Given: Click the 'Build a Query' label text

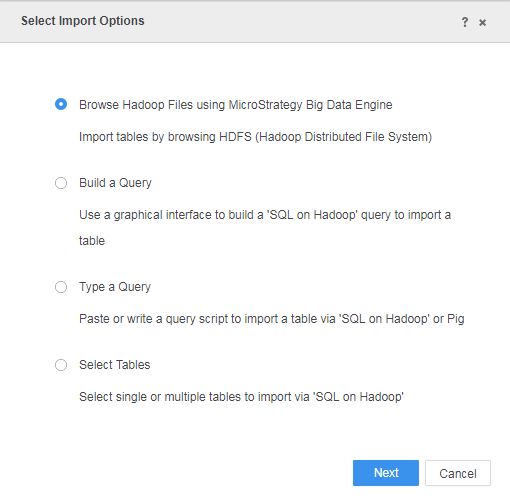Looking at the screenshot, I should point(115,183).
